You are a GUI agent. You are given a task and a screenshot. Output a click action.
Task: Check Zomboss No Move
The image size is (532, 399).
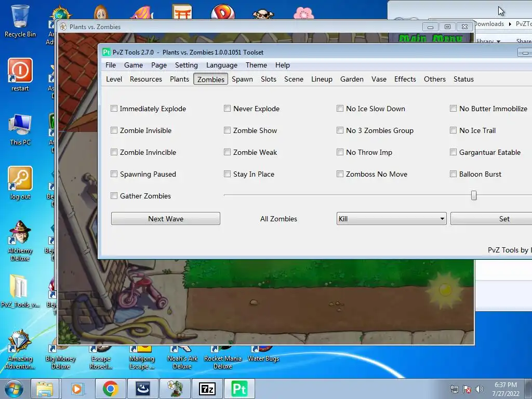tap(340, 174)
